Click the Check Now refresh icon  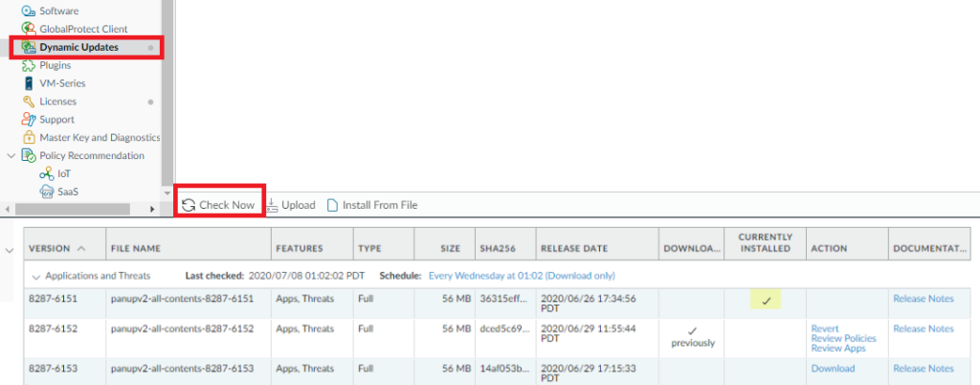point(189,205)
